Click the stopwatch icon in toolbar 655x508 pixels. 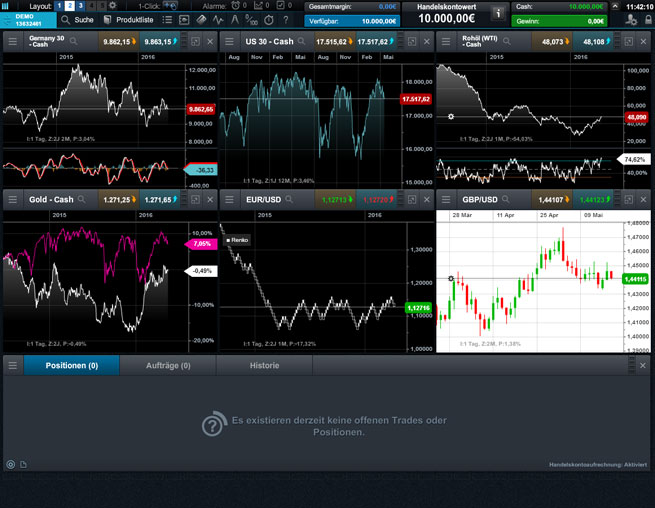pos(269,20)
